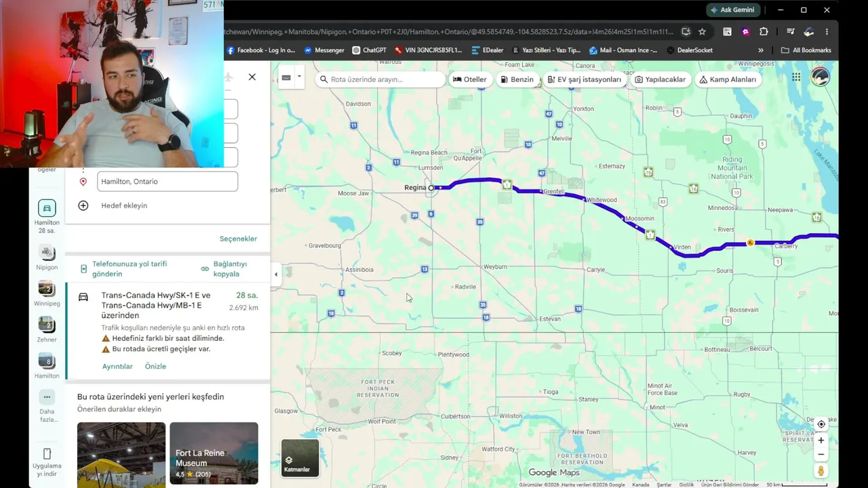Viewport: 868px width, 488px height.
Task: Open the Chrome Extensions puzzle icon
Action: [x=764, y=31]
